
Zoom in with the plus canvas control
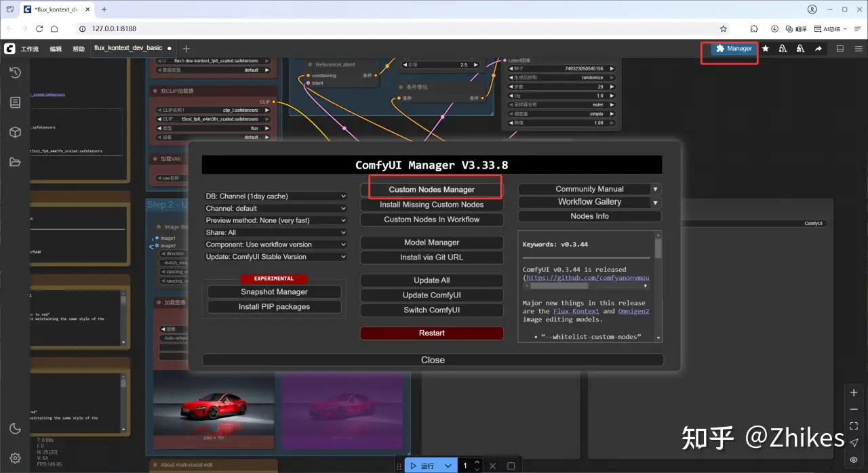click(854, 393)
